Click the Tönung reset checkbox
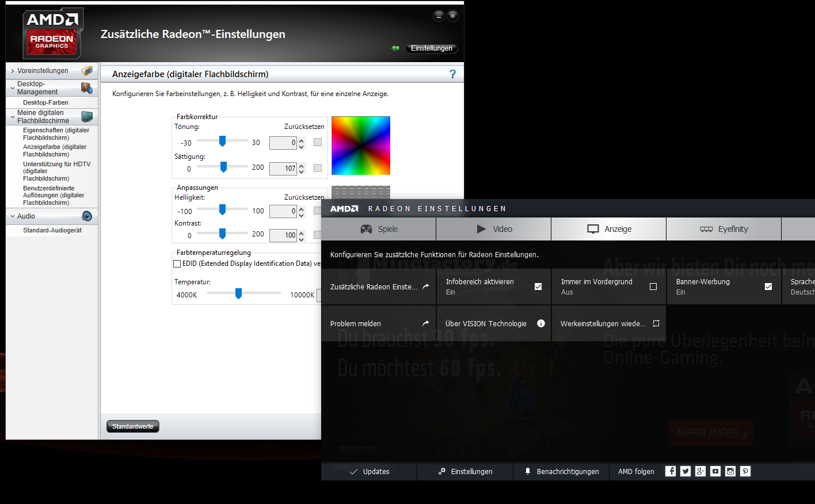815x504 pixels. (318, 142)
